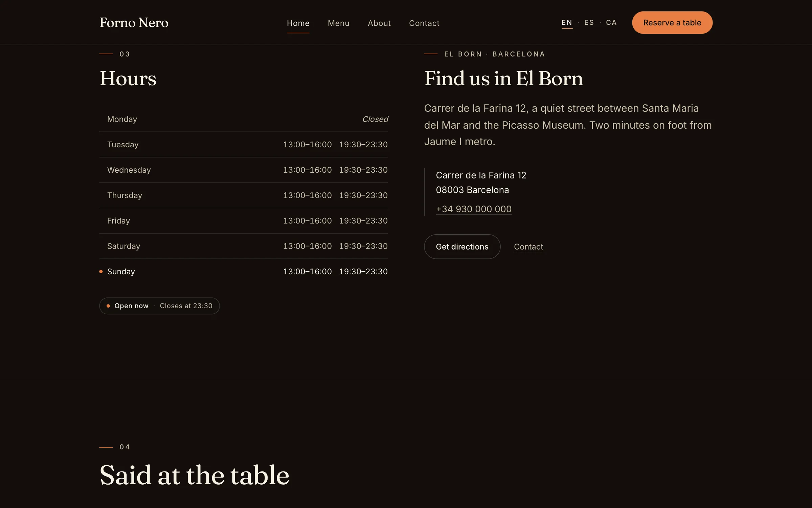Viewport: 812px width, 508px height.
Task: Click the Said at the table heading
Action: coord(195,475)
